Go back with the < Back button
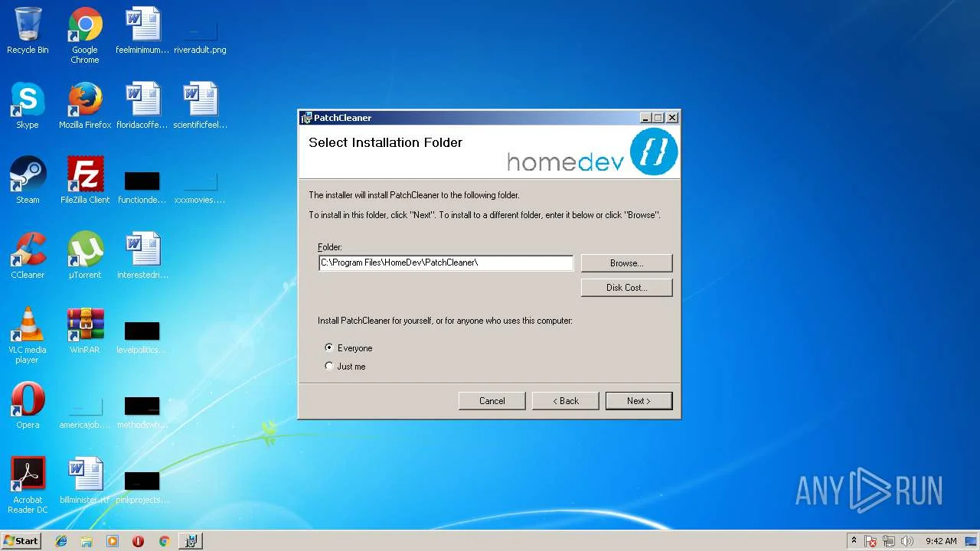Screen dimensions: 980x551 tap(565, 400)
